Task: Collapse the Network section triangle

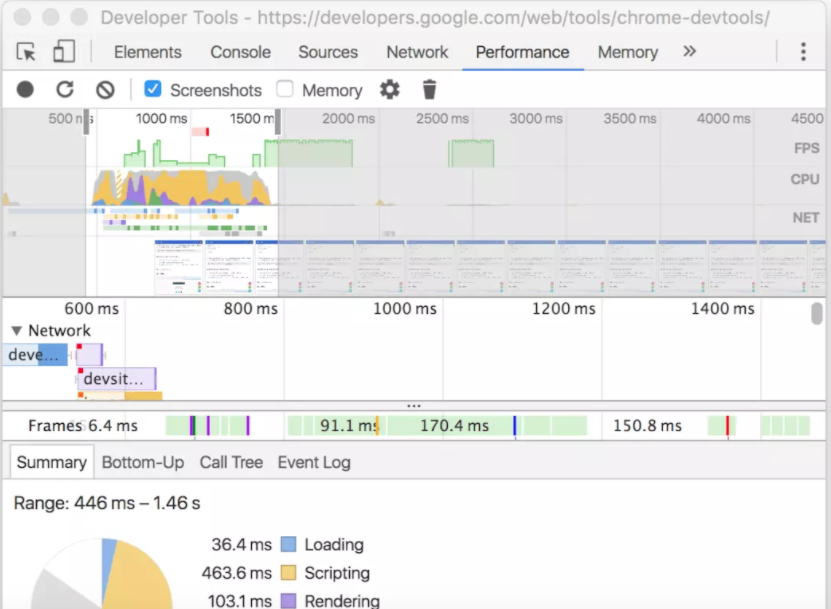Action: click(x=16, y=331)
